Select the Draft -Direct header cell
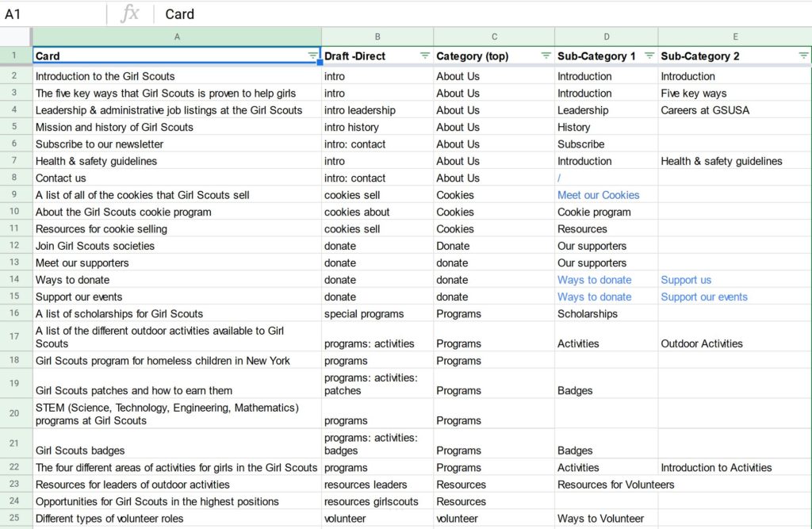The image size is (812, 529). [377, 56]
